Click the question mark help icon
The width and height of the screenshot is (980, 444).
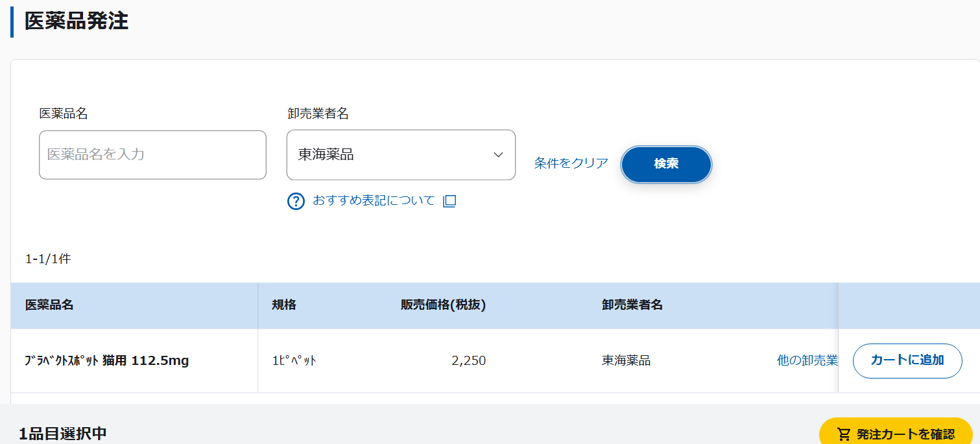click(x=295, y=201)
